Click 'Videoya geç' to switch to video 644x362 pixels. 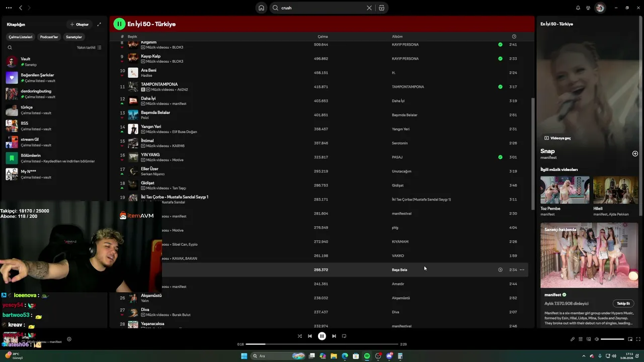click(557, 138)
